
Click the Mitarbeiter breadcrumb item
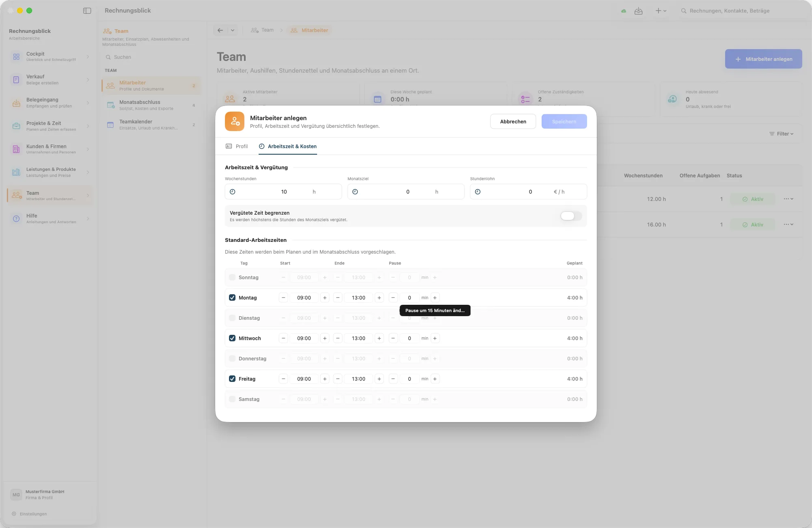pos(309,30)
